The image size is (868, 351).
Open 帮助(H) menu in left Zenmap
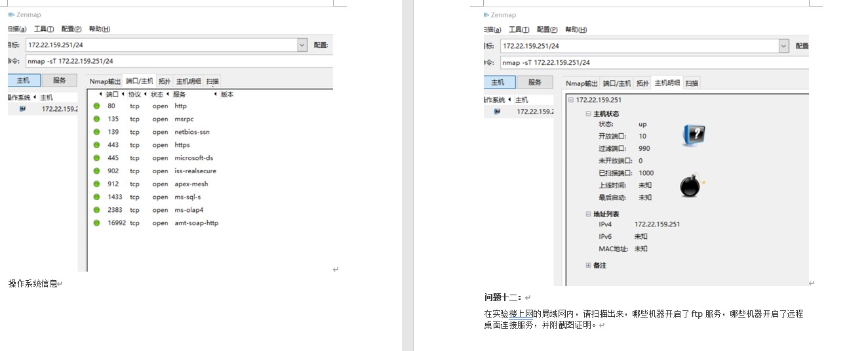click(100, 29)
